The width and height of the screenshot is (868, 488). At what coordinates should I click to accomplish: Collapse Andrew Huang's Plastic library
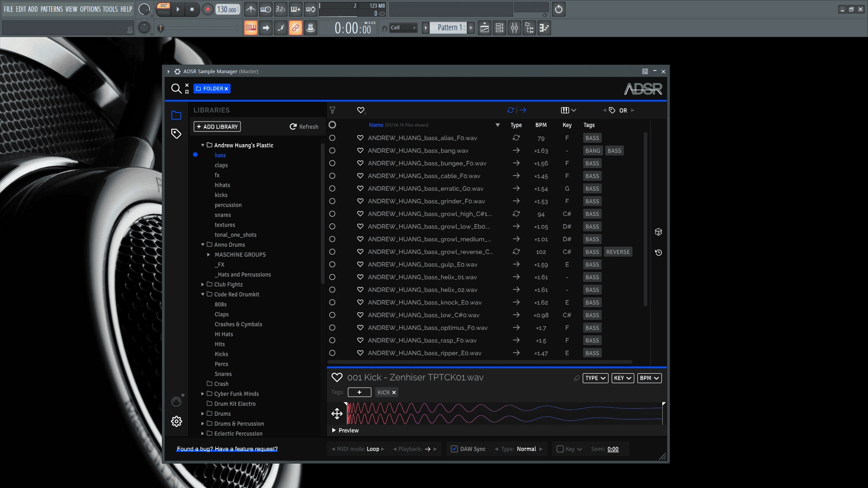[x=203, y=145]
